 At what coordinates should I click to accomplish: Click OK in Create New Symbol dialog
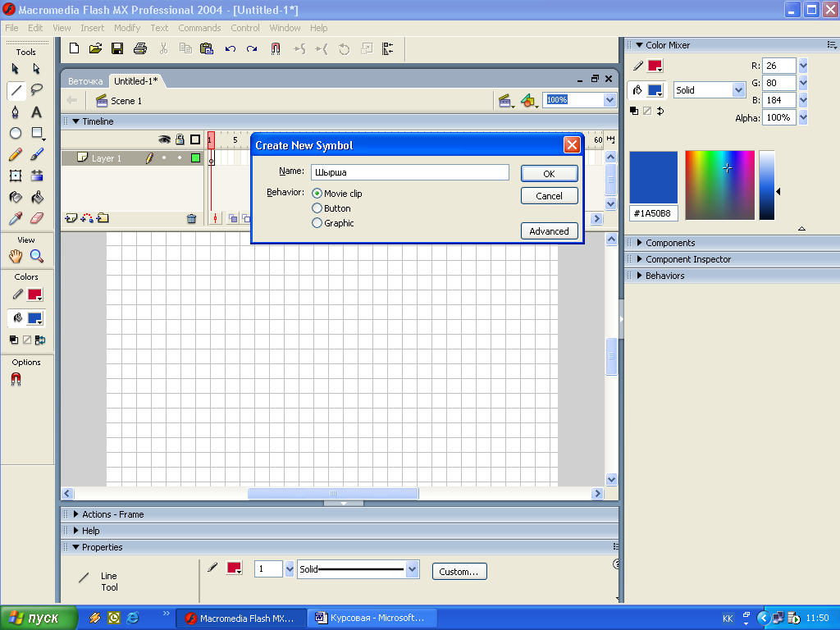pos(549,174)
